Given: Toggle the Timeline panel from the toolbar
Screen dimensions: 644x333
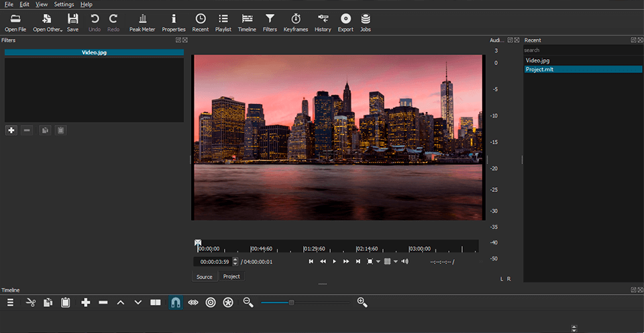Looking at the screenshot, I should click(x=247, y=23).
